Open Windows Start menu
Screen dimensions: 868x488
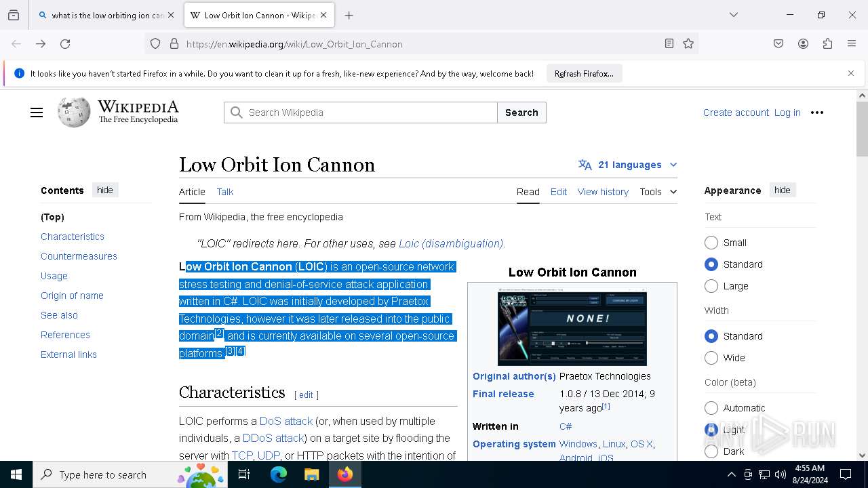click(x=16, y=474)
